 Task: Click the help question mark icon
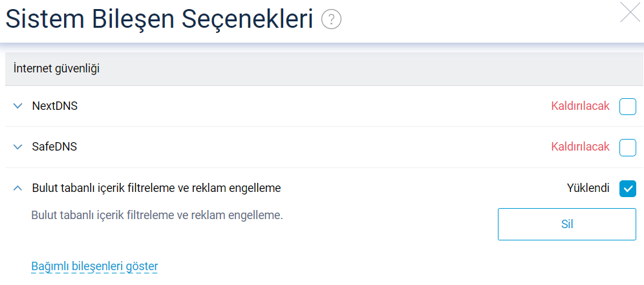331,20
